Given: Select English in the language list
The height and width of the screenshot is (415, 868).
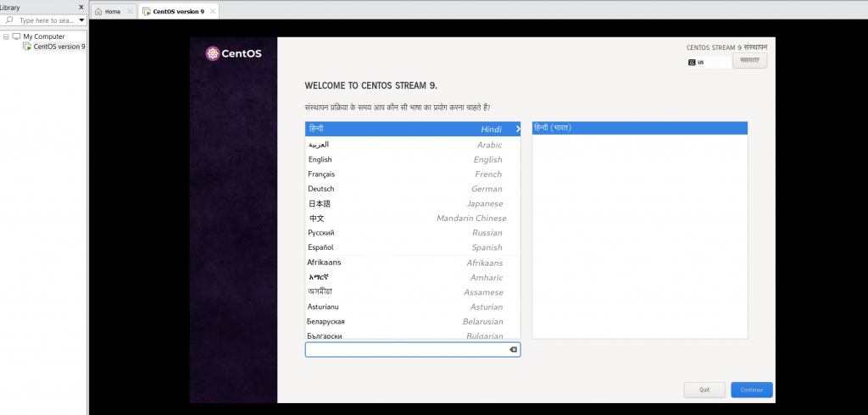Looking at the screenshot, I should tap(413, 159).
